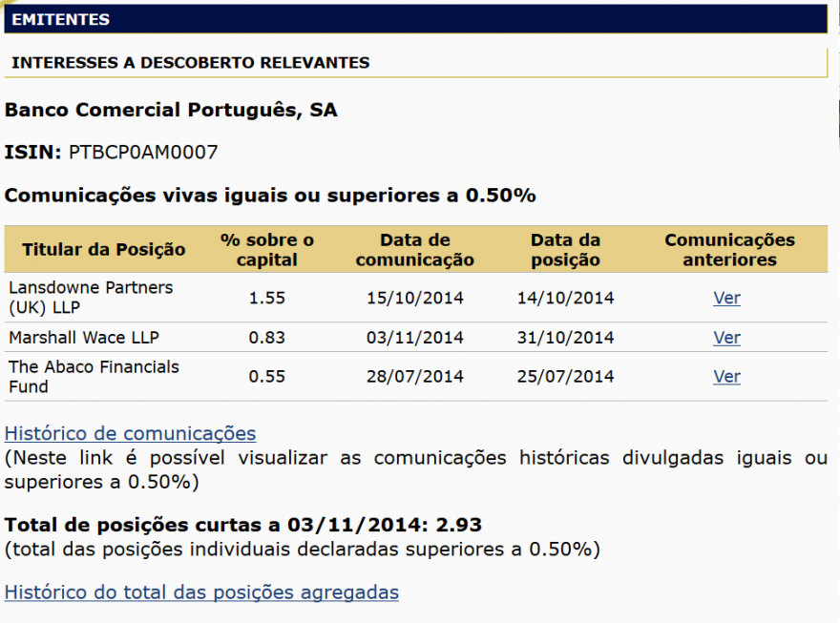Click Comunicações vivas iguais ou superiores heading

270,196
